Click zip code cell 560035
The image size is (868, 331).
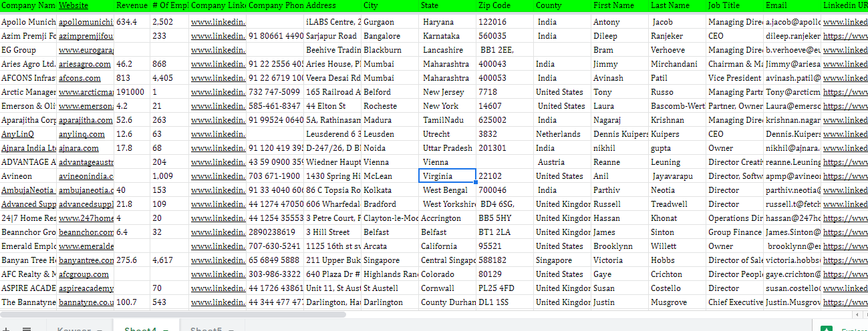[504, 36]
